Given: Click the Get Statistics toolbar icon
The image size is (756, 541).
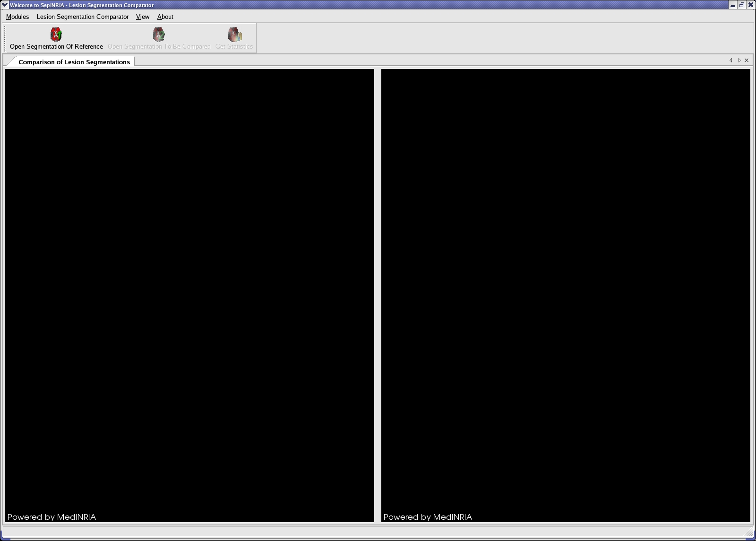Looking at the screenshot, I should (234, 34).
